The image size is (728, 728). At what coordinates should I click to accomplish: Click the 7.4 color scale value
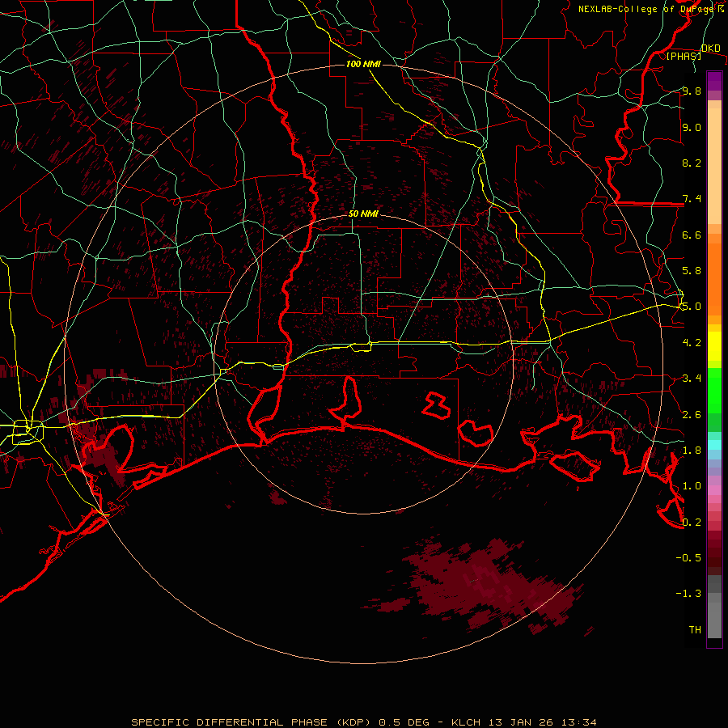[692, 199]
